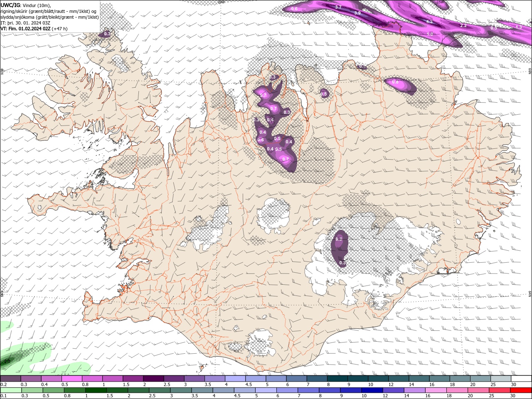Click the darkest green 1 swatch in lower legend

pos(96,390)
